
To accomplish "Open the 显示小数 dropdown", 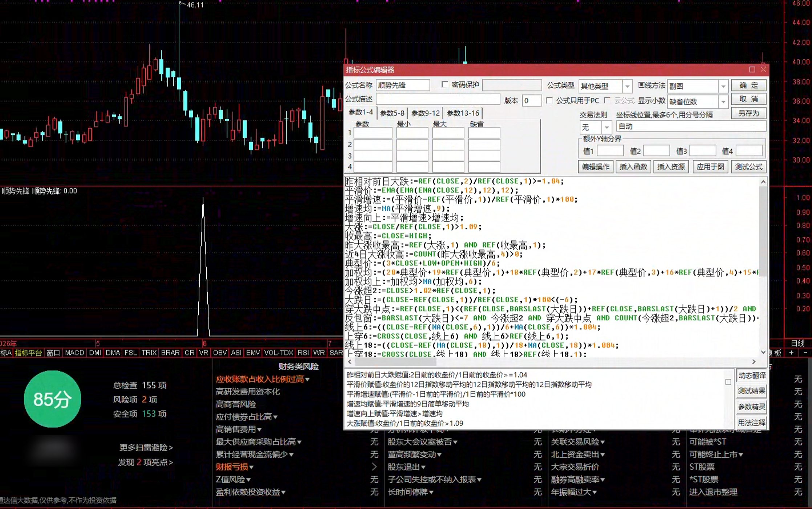I will point(723,102).
